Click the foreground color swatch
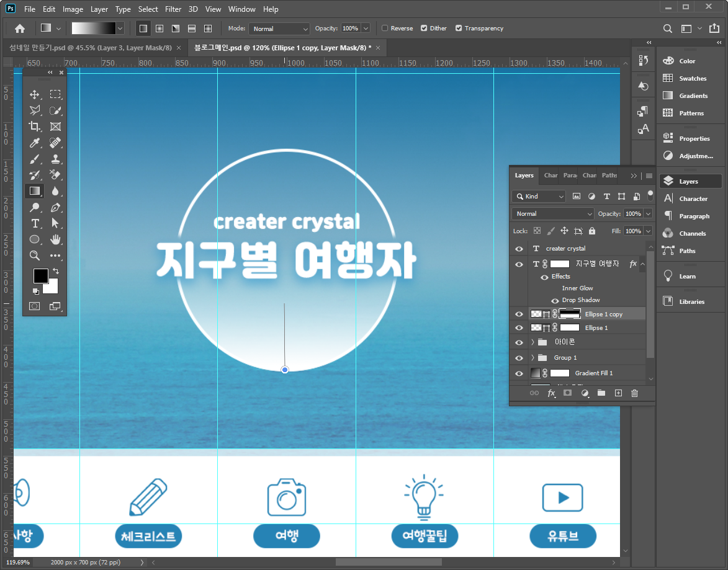The height and width of the screenshot is (570, 728). pyautogui.click(x=40, y=276)
